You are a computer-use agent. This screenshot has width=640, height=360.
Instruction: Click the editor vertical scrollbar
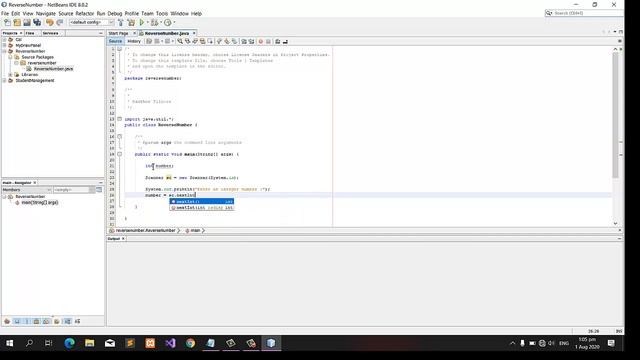616,116
